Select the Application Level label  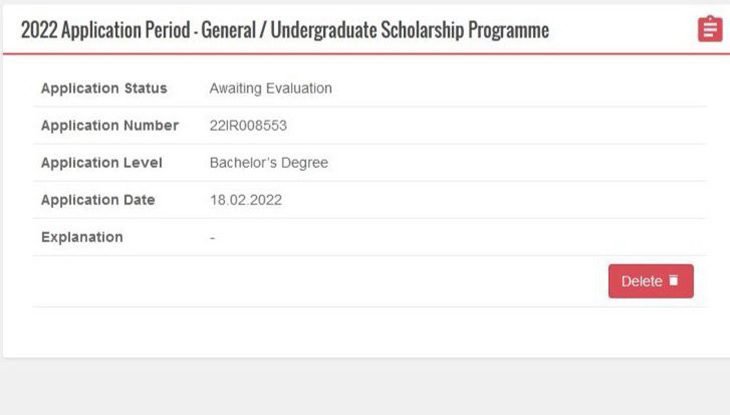click(101, 162)
